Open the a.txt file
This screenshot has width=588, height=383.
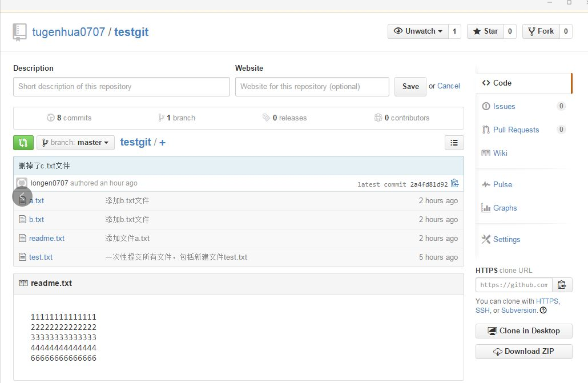coord(37,201)
